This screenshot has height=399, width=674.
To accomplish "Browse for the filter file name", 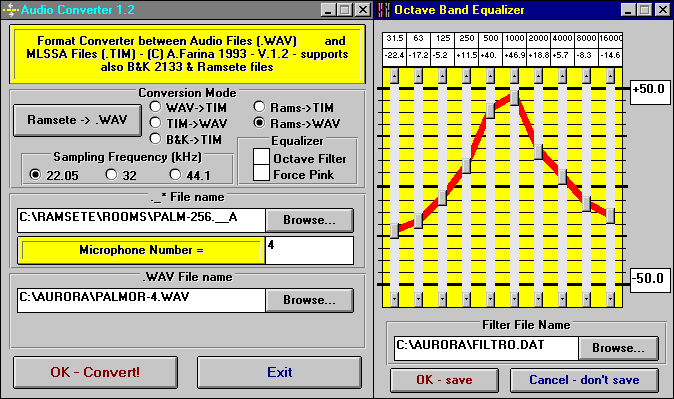I will pyautogui.click(x=618, y=348).
